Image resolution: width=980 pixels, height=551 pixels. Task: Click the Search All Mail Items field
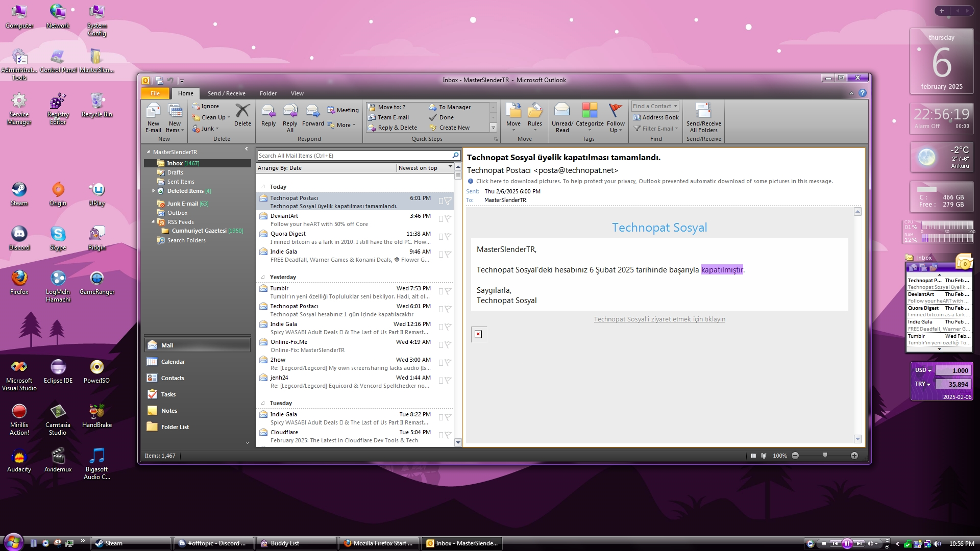coord(354,156)
